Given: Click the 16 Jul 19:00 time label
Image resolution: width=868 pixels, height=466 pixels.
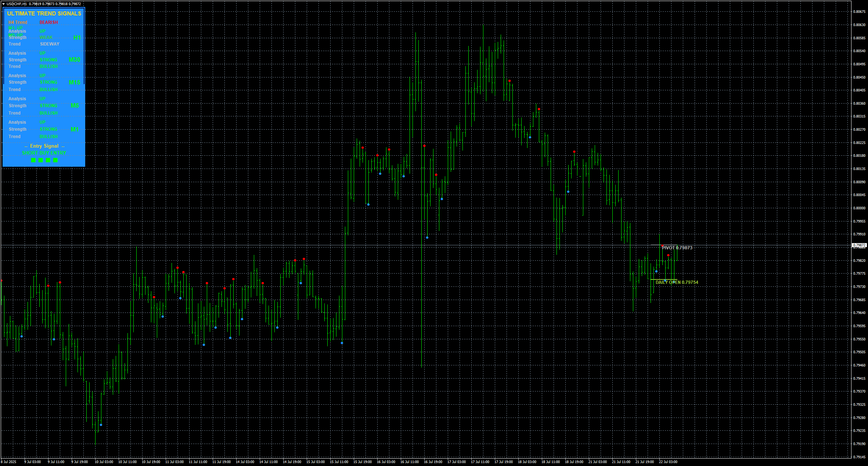Looking at the screenshot, I should (x=433, y=462).
